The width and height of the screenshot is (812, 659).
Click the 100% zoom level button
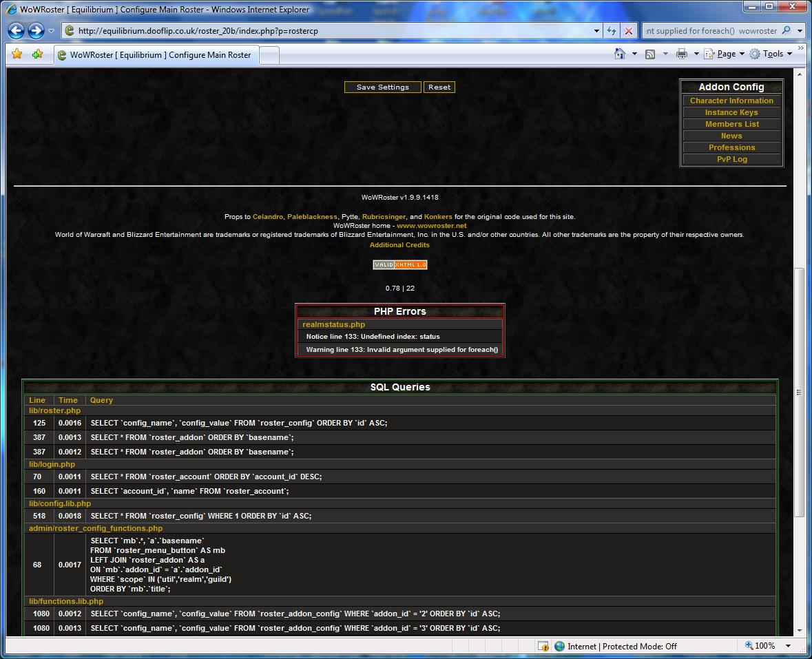760,646
